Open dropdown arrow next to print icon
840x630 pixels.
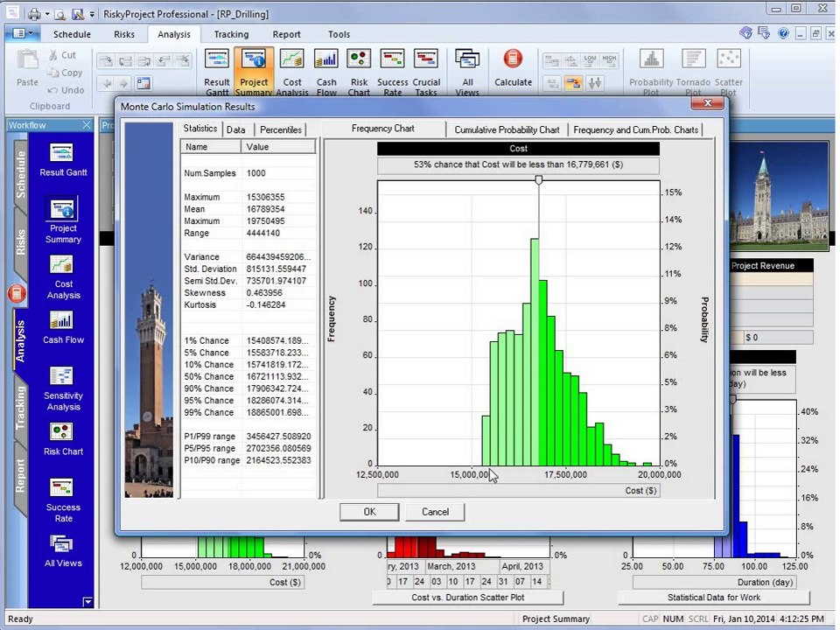tap(47, 14)
